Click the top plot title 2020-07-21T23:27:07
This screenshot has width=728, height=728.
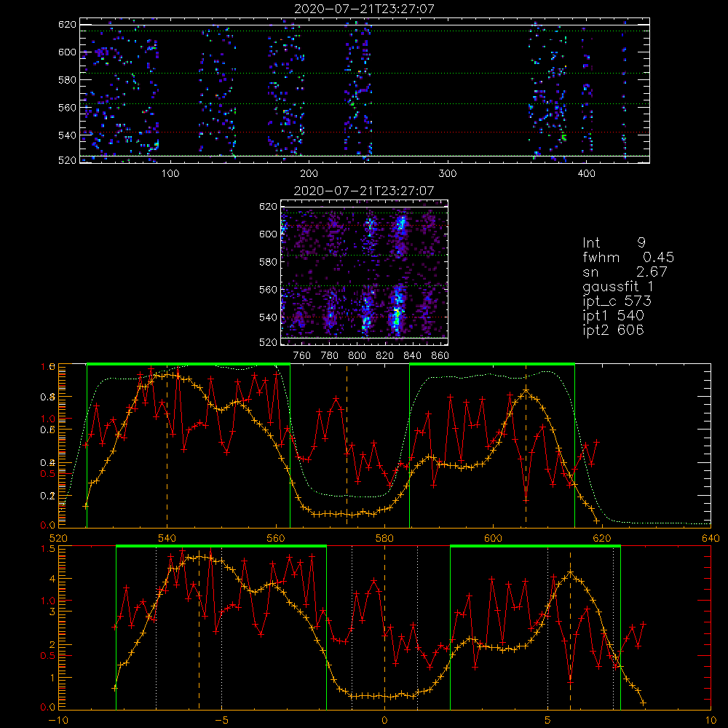[365, 9]
